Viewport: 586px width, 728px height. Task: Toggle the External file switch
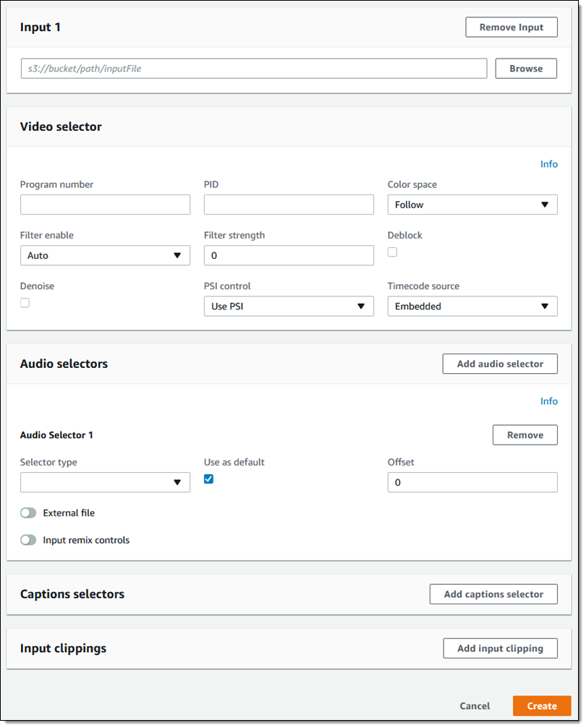28,513
